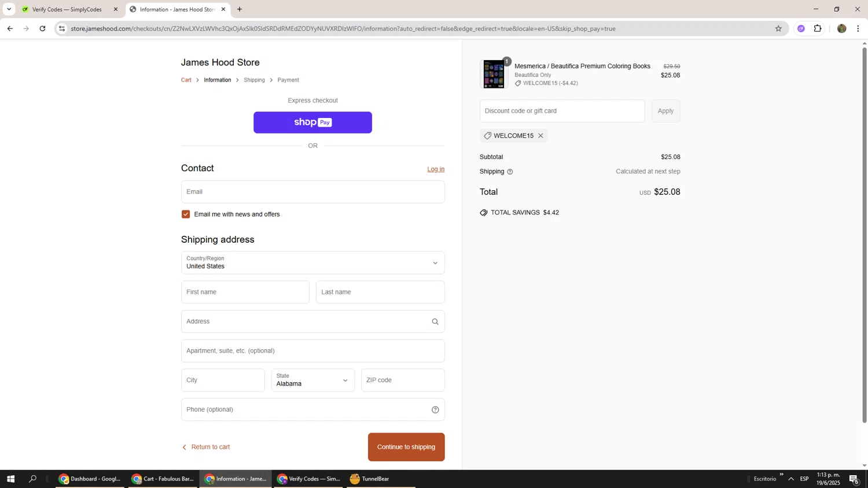The height and width of the screenshot is (488, 868).
Task: Select the Information James Hood Store tab
Action: [x=177, y=9]
